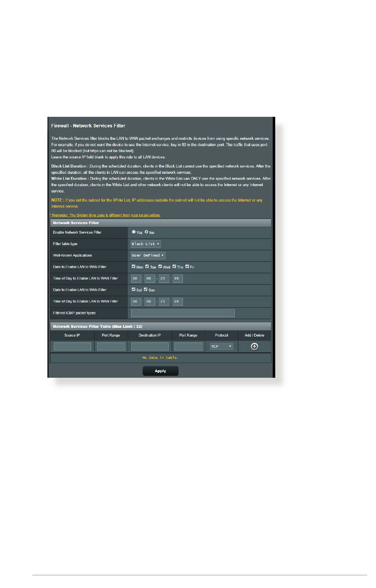Open the Black List filter type dropdown

tap(146, 244)
